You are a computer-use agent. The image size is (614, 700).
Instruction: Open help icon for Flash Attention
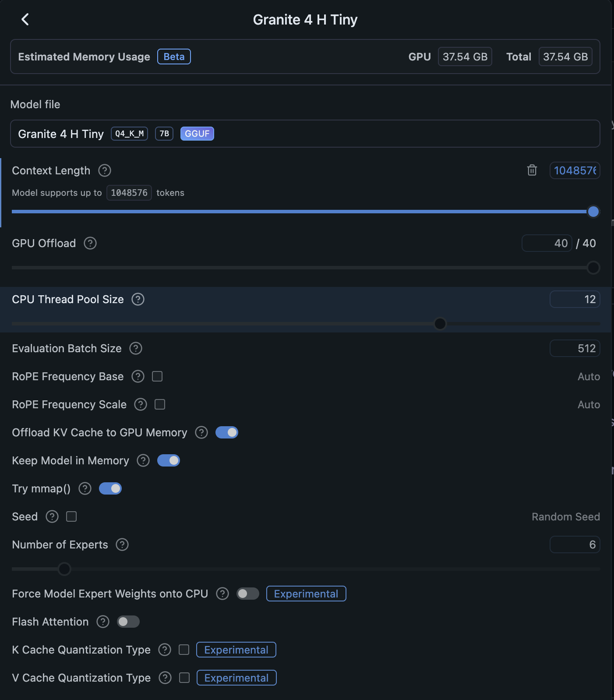103,622
